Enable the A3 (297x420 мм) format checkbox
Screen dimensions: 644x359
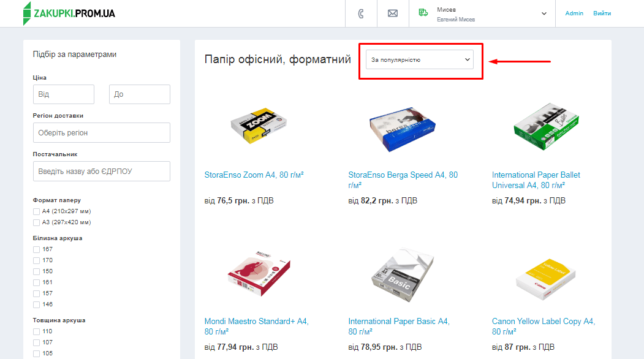point(37,222)
